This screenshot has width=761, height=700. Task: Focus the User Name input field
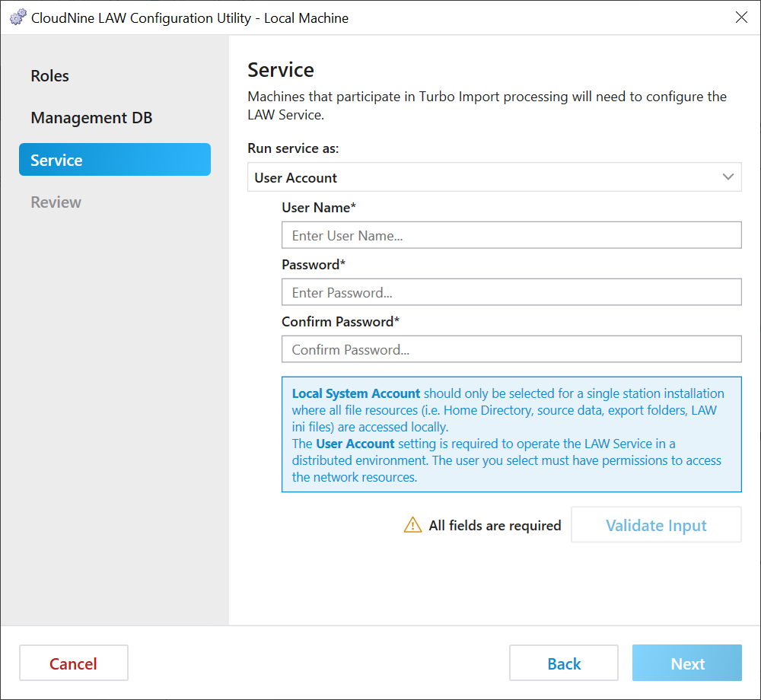pyautogui.click(x=511, y=235)
